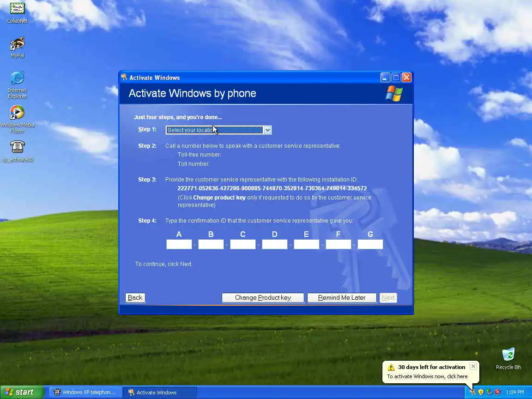The height and width of the screenshot is (399, 532).
Task: Click the Toll number label
Action: click(x=194, y=164)
